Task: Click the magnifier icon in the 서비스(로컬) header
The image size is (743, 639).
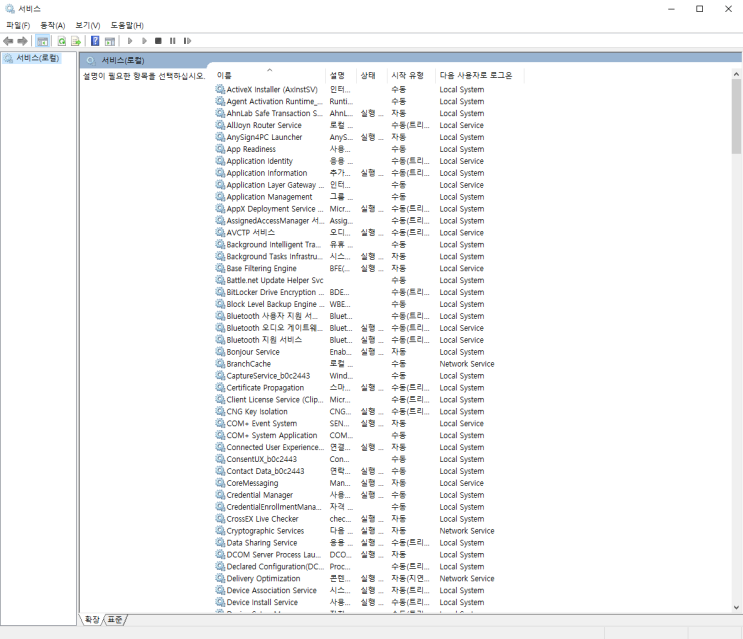Action: coord(91,61)
